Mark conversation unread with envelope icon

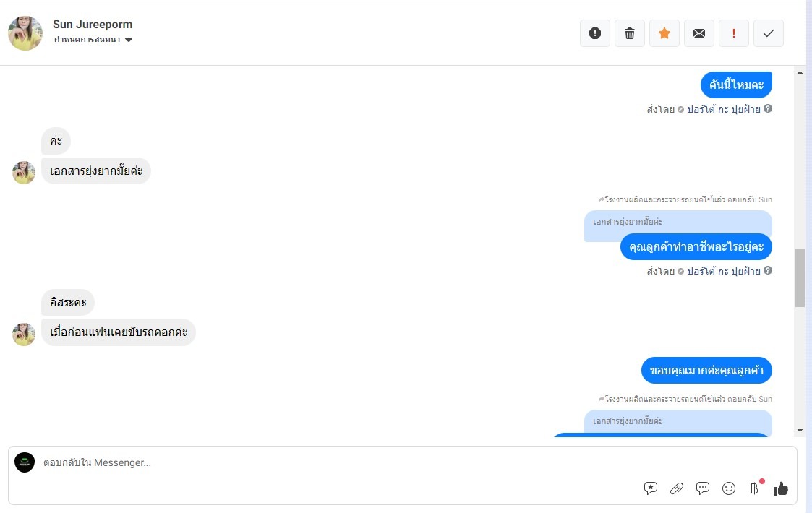pos(699,33)
